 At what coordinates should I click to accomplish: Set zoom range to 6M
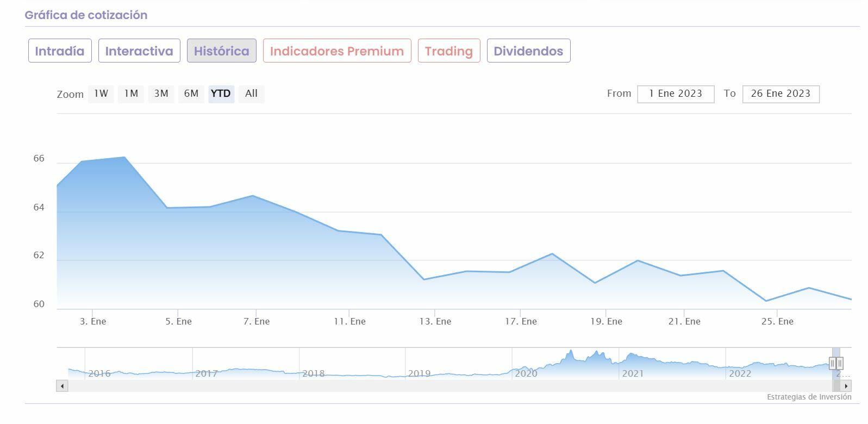[191, 93]
